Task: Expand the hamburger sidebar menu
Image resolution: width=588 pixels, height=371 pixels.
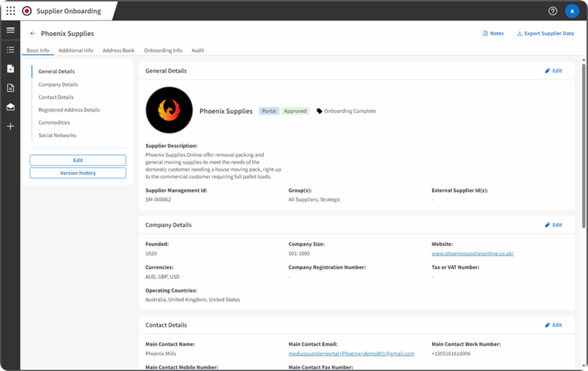Action: click(10, 30)
